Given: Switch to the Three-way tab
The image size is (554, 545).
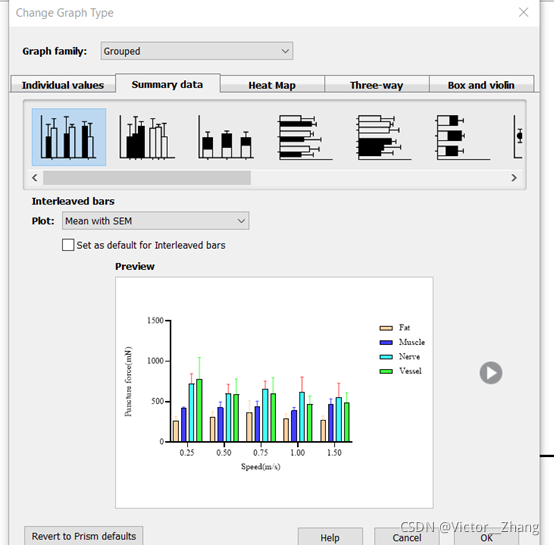Looking at the screenshot, I should [377, 85].
